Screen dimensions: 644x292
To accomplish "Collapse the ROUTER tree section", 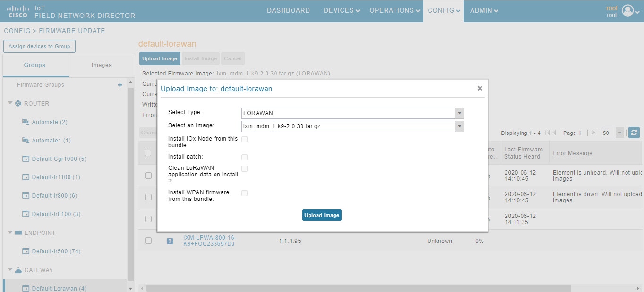I will click(x=10, y=103).
